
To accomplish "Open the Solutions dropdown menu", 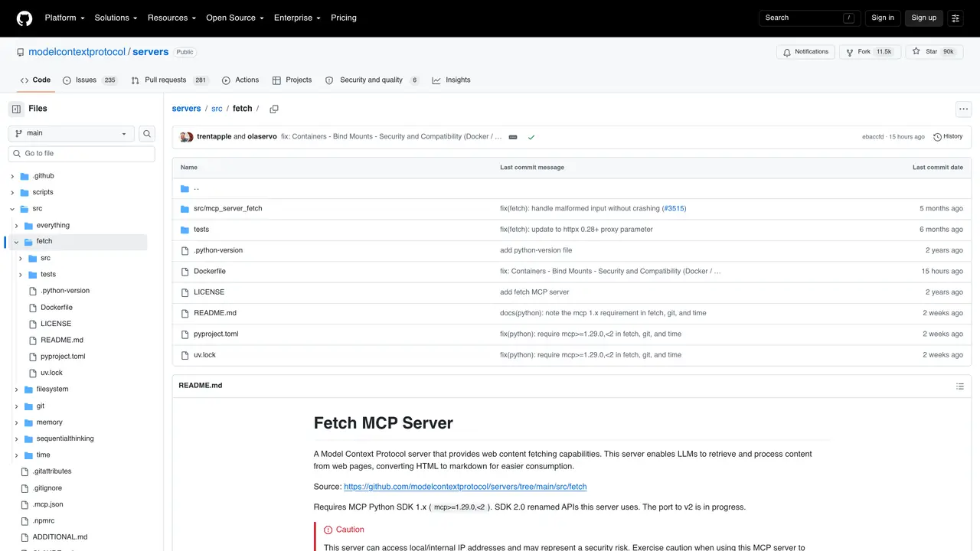I will 116,18.
